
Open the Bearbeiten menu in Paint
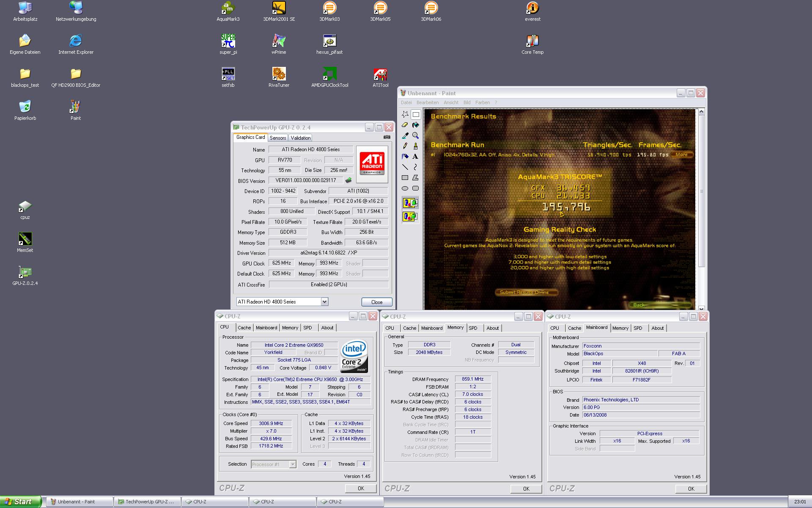427,102
